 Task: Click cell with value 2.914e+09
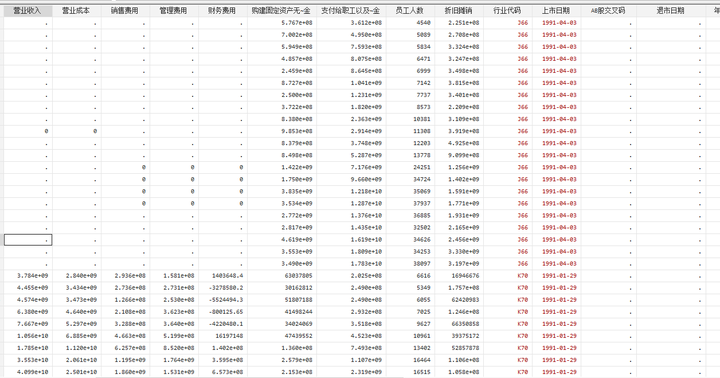351,131
